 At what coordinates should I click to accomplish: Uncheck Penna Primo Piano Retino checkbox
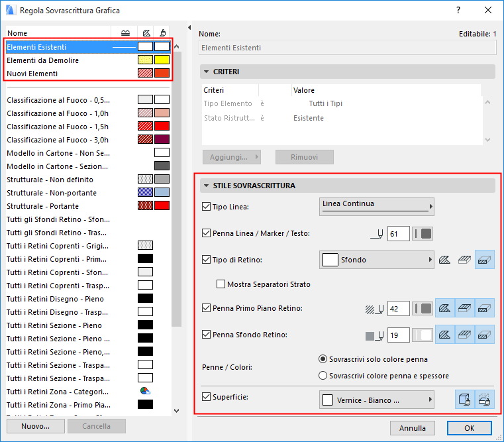click(206, 308)
